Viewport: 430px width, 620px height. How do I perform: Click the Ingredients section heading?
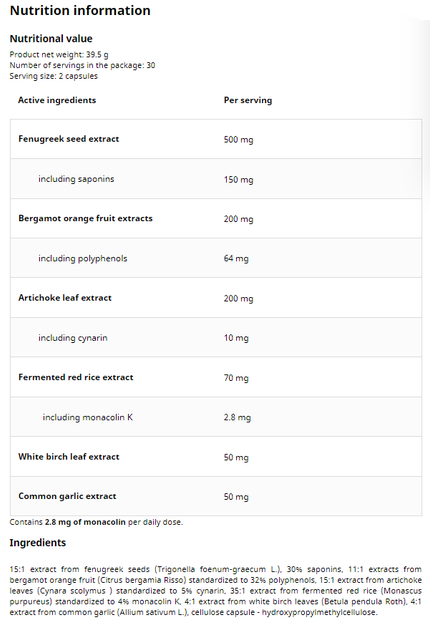(x=38, y=542)
